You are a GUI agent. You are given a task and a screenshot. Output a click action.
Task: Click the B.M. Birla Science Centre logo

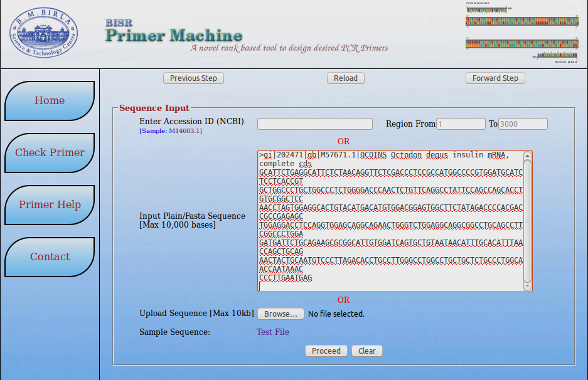(x=43, y=33)
